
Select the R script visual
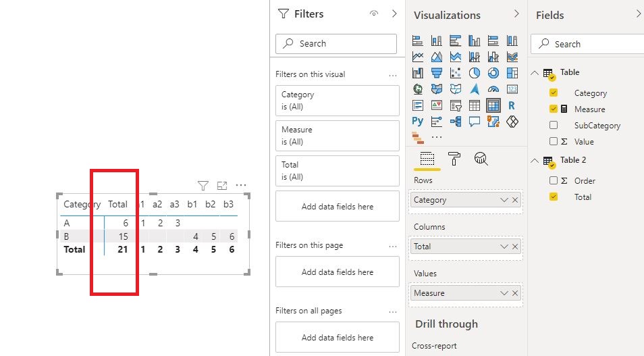(512, 105)
